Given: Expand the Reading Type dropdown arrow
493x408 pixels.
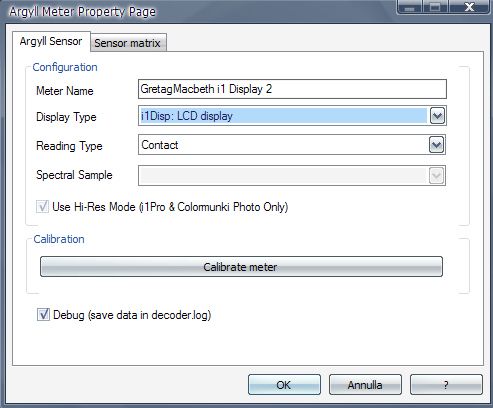Looking at the screenshot, I should [x=436, y=145].
